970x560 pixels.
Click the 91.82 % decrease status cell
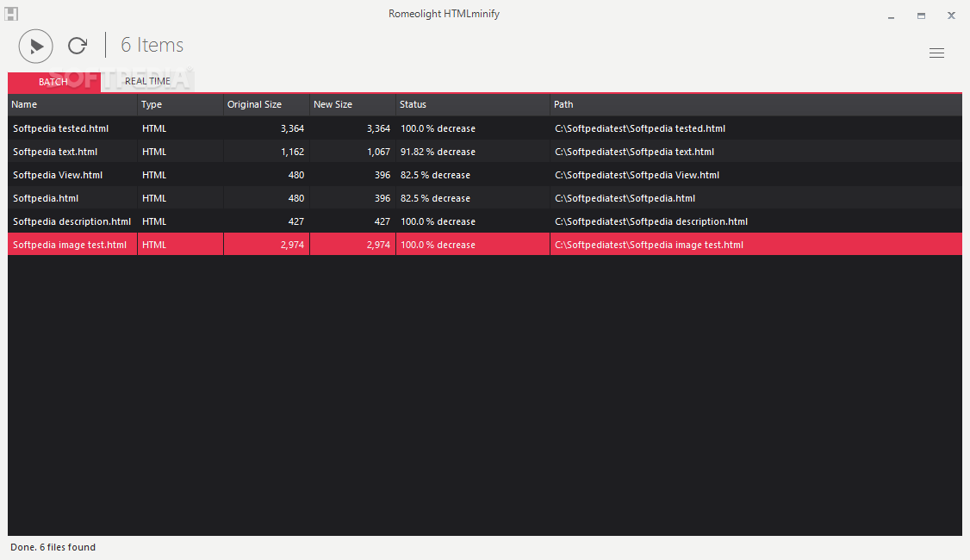pos(473,152)
